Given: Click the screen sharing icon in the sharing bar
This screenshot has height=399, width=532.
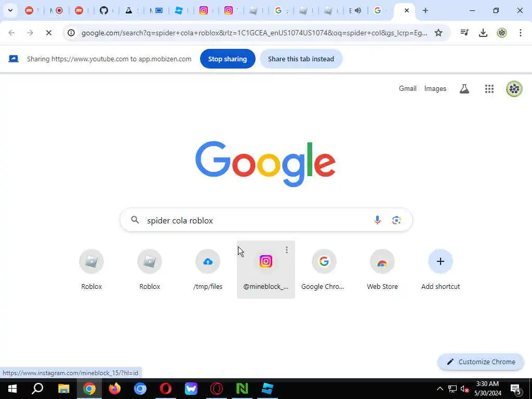Looking at the screenshot, I should (x=13, y=59).
